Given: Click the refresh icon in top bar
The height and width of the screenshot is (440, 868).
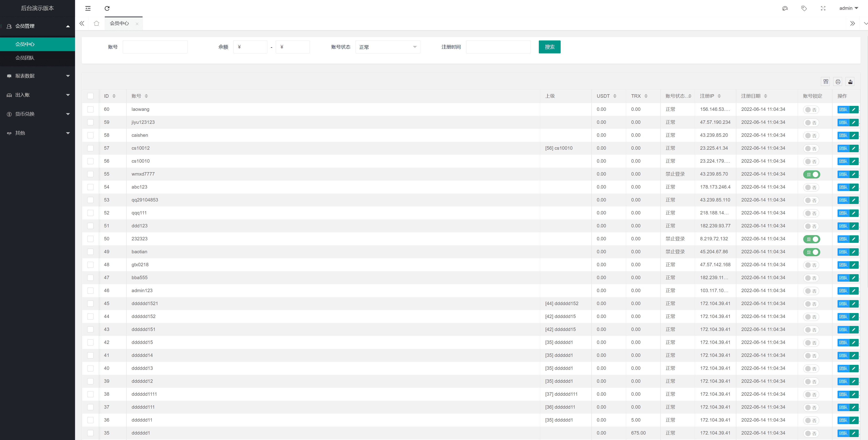Looking at the screenshot, I should pyautogui.click(x=107, y=8).
